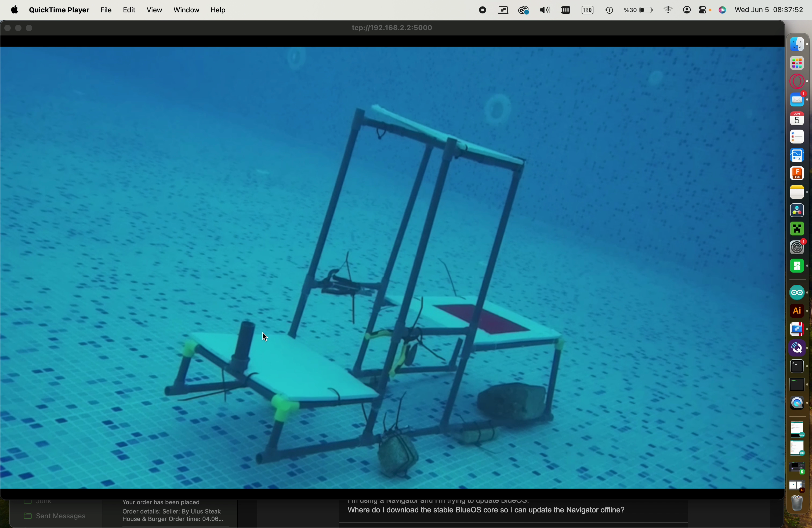Viewport: 812px width, 528px height.
Task: Open the Wi-Fi status menu
Action: (668, 10)
